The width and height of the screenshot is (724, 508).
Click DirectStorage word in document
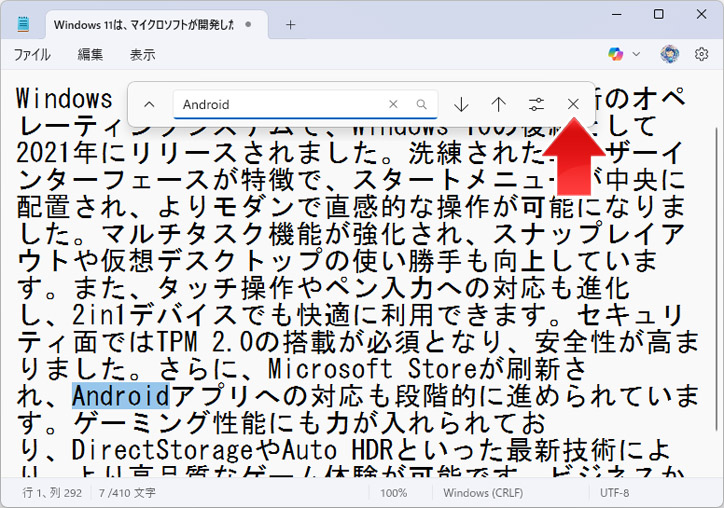163,450
